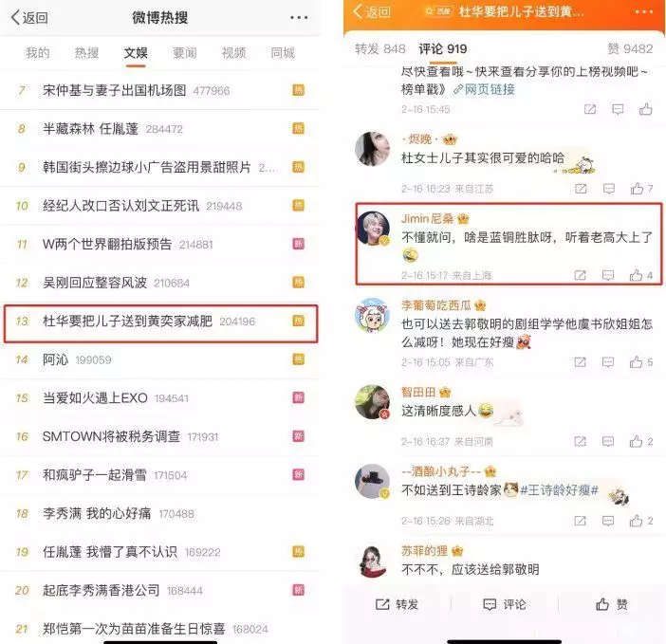Image resolution: width=666 pixels, height=644 pixels.
Task: Switch to the 热搜 tab
Action: point(86,53)
